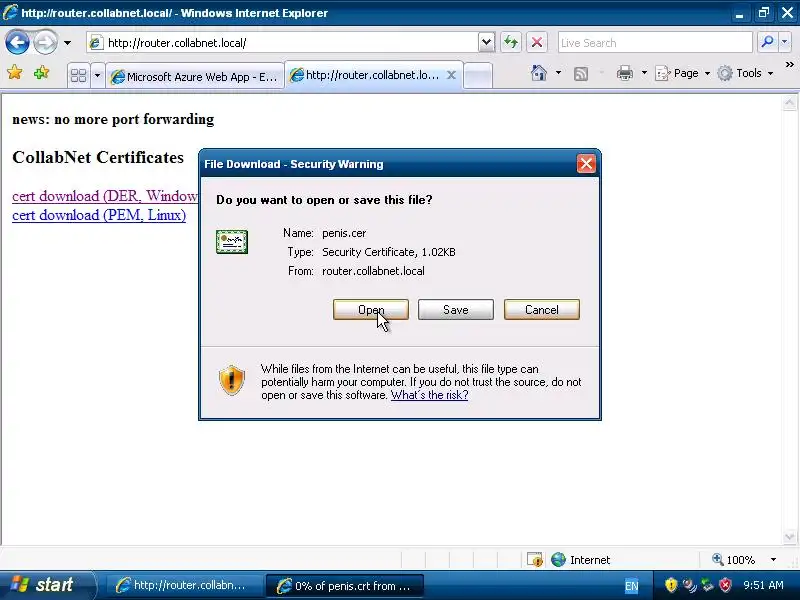The height and width of the screenshot is (600, 800).
Task: Click the 100% zoom level button
Action: coord(734,560)
